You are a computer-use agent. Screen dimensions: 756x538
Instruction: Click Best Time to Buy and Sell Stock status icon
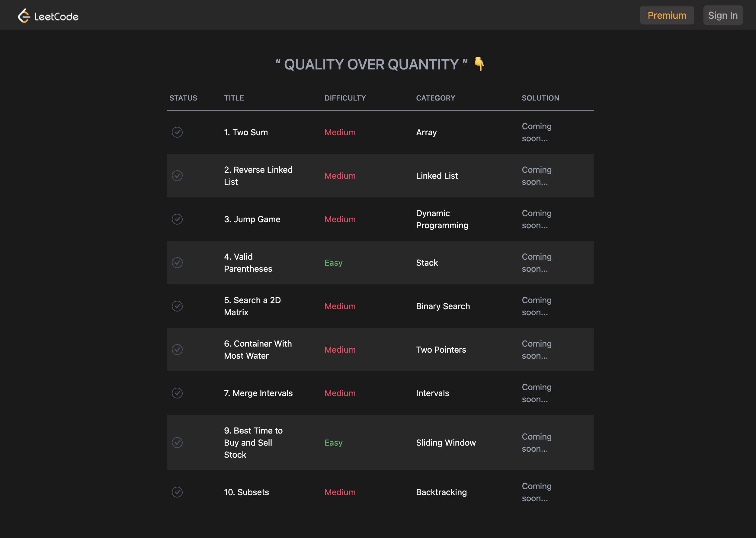[x=177, y=443]
